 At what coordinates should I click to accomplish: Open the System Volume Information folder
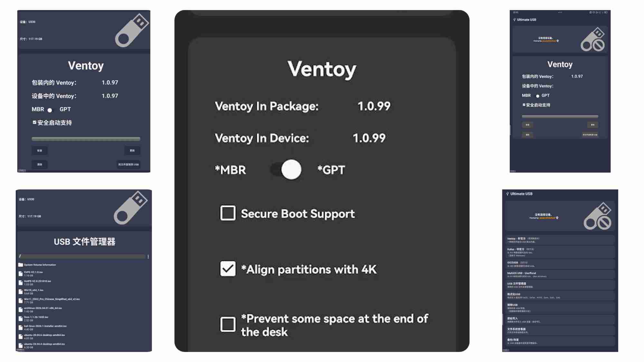point(21,265)
